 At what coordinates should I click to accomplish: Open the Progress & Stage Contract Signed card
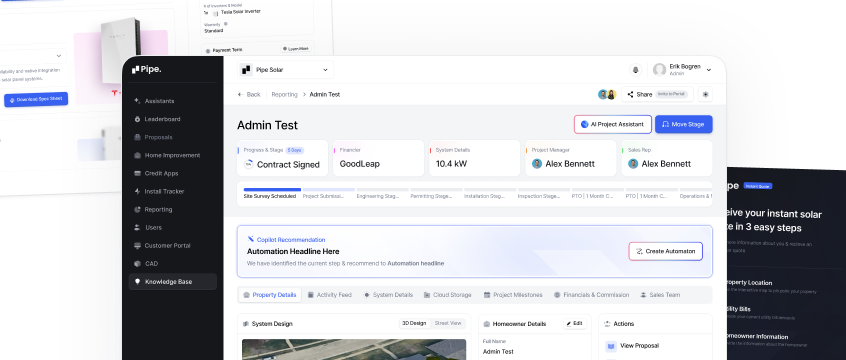[x=282, y=158]
